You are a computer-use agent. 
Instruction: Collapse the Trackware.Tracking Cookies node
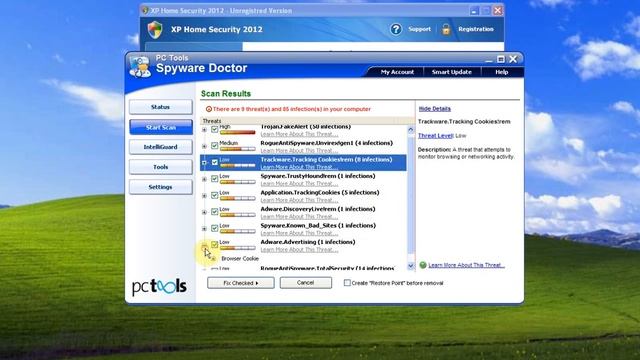click(x=204, y=162)
